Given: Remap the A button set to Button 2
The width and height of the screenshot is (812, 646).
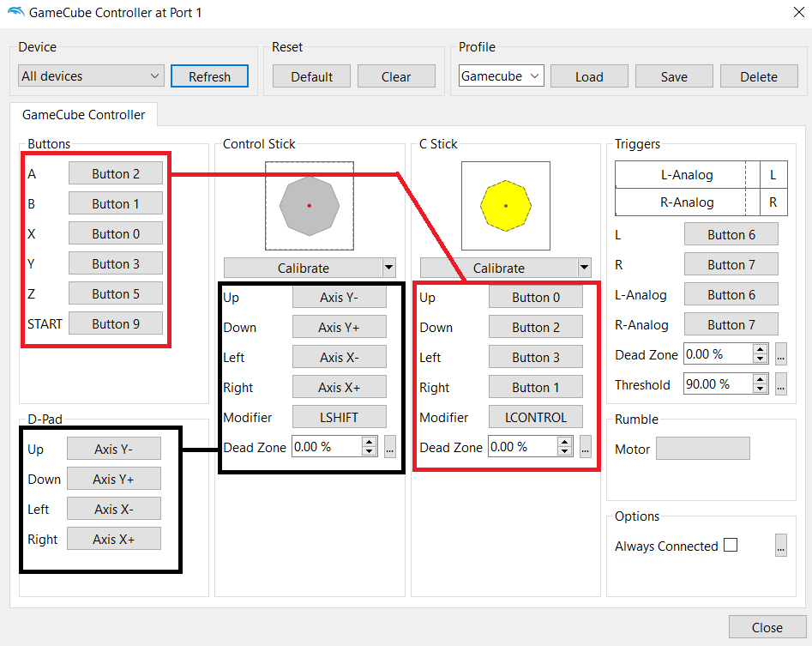Looking at the screenshot, I should (116, 173).
